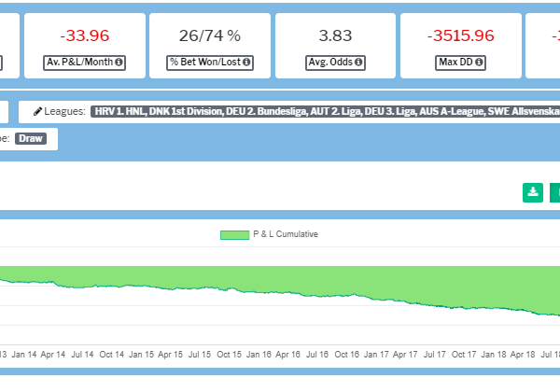Click the Jan 14 axis label
This screenshot has width=560, height=392.
(24, 355)
